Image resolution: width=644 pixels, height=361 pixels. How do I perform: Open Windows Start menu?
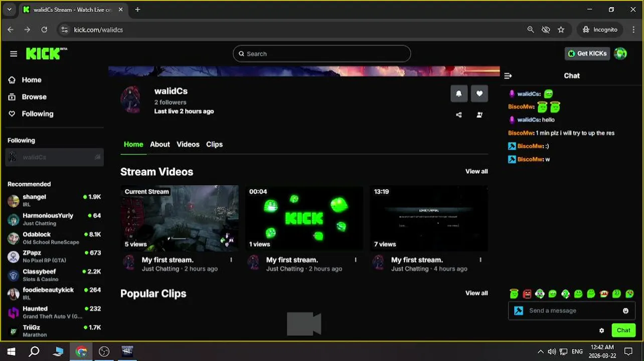click(x=11, y=351)
